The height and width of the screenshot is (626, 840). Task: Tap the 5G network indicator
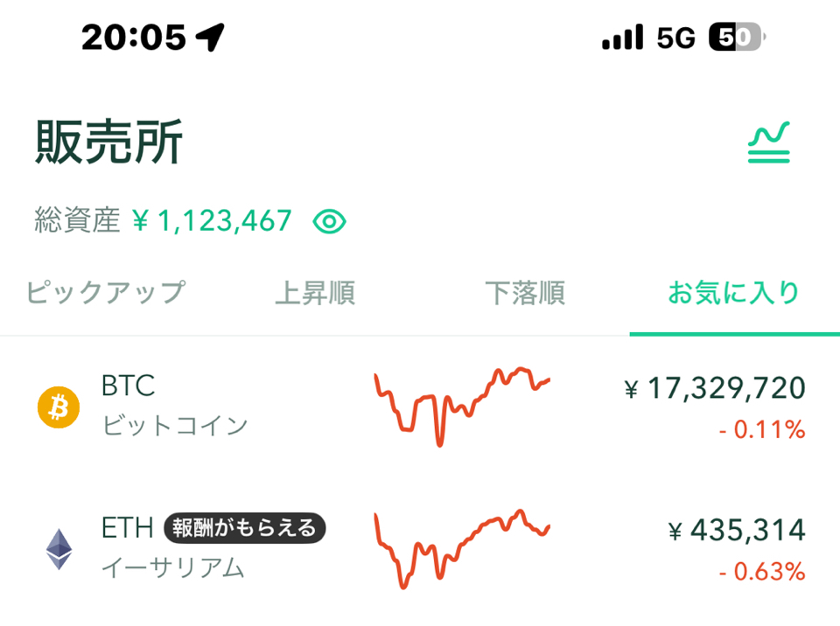click(x=675, y=38)
